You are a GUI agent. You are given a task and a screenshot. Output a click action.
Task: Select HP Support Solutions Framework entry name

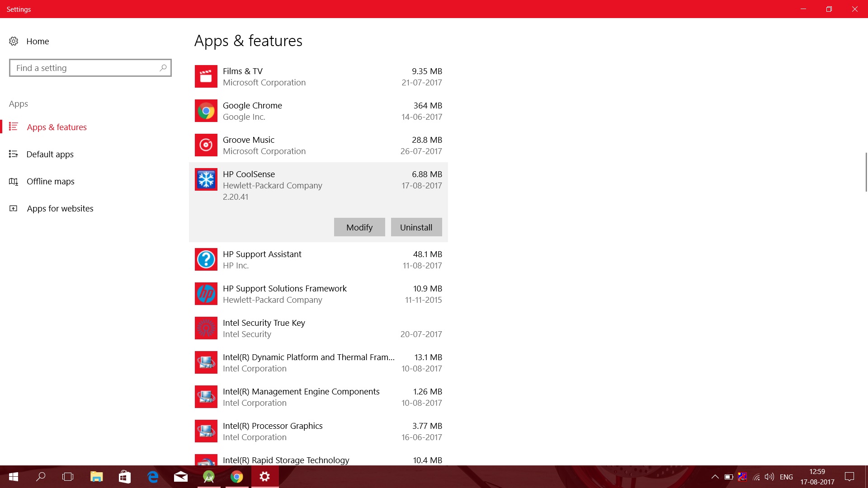pos(285,288)
